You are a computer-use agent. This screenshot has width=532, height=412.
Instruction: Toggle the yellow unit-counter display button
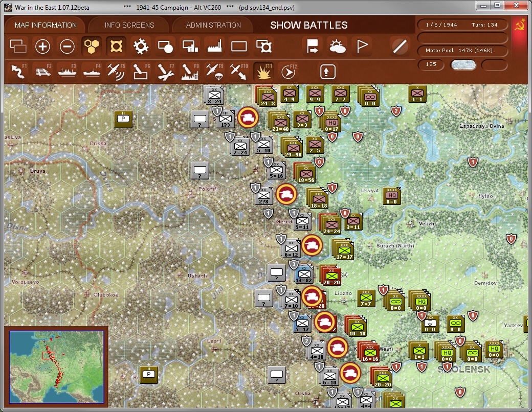116,46
